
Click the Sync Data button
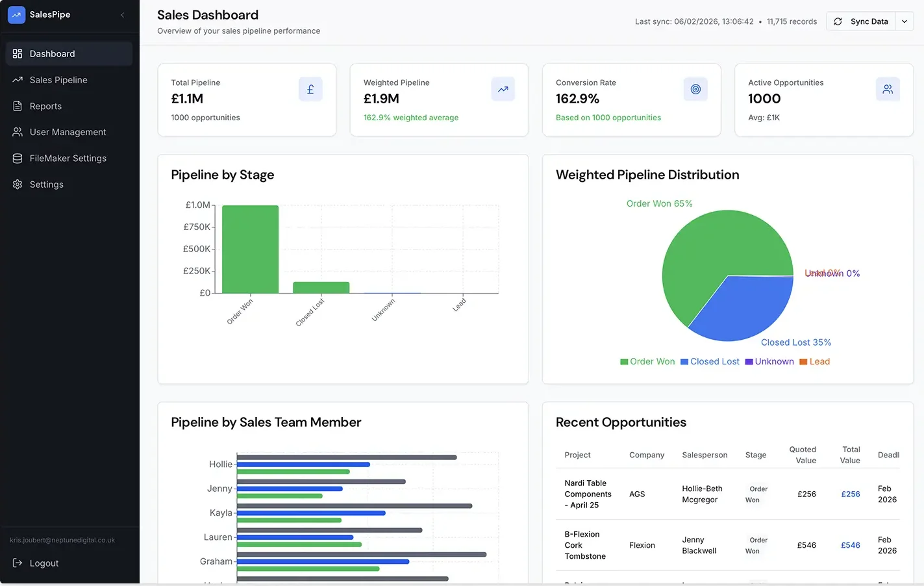(861, 21)
